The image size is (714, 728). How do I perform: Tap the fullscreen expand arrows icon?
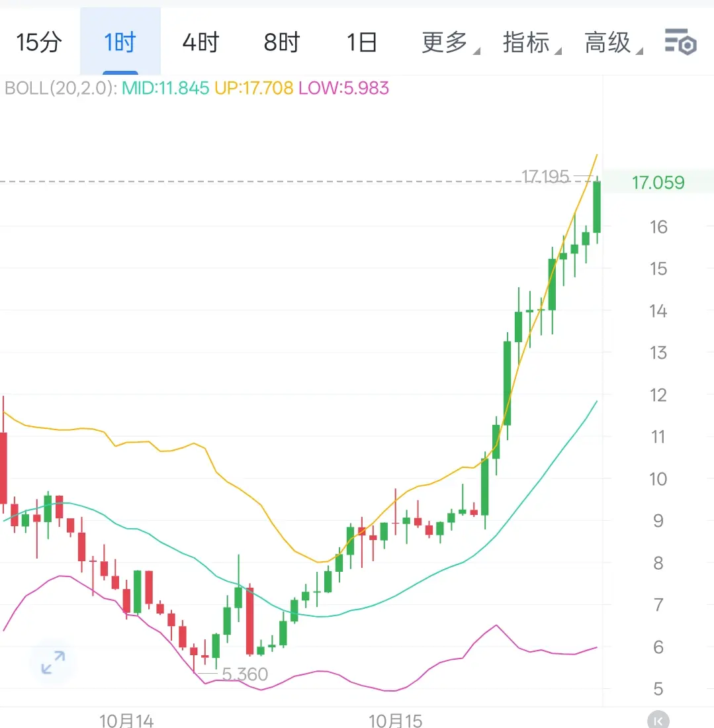[x=53, y=662]
